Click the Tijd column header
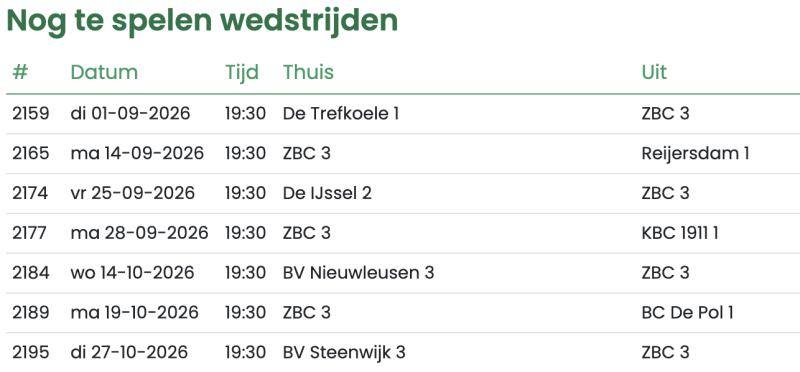This screenshot has width=800, height=372. pyautogui.click(x=242, y=72)
